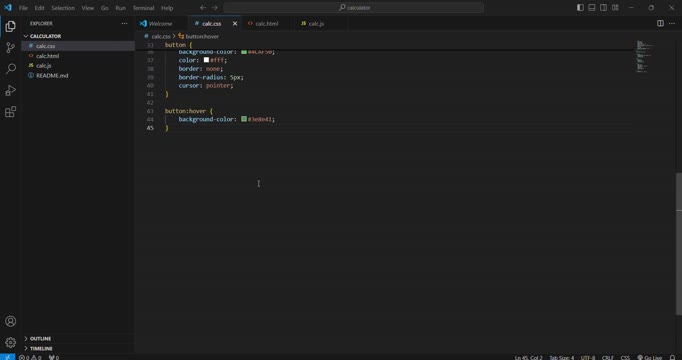Open the Customize Layout icon
682x360 pixels.
[x=615, y=7]
